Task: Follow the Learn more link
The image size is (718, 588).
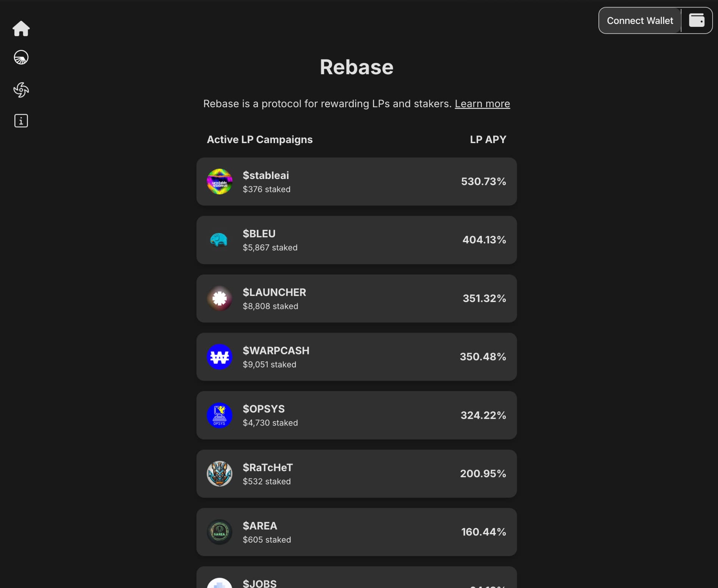Action: (482, 104)
